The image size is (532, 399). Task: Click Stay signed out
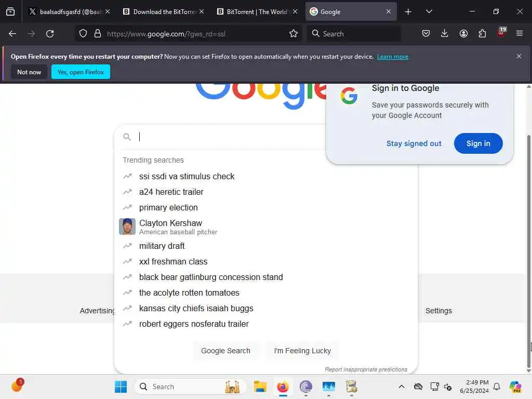[414, 143]
